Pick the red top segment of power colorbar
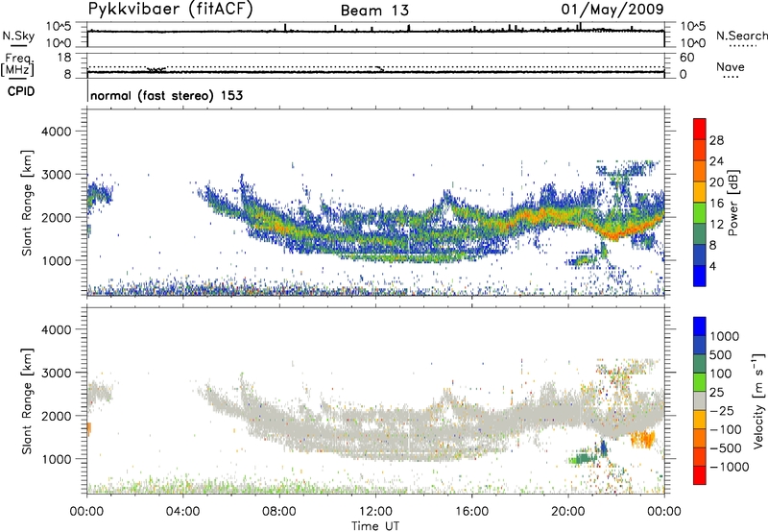The width and height of the screenshot is (768, 532). [700, 129]
